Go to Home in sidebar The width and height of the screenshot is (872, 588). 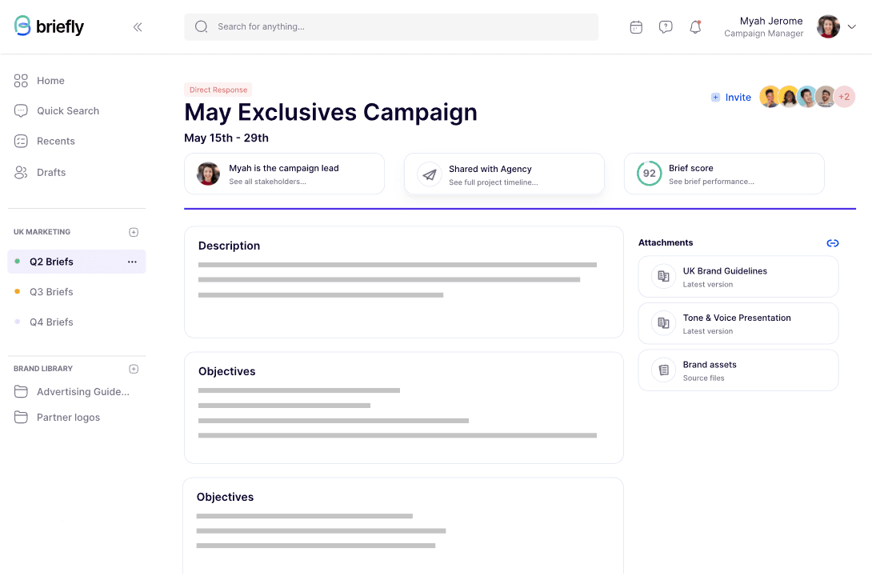click(x=50, y=81)
